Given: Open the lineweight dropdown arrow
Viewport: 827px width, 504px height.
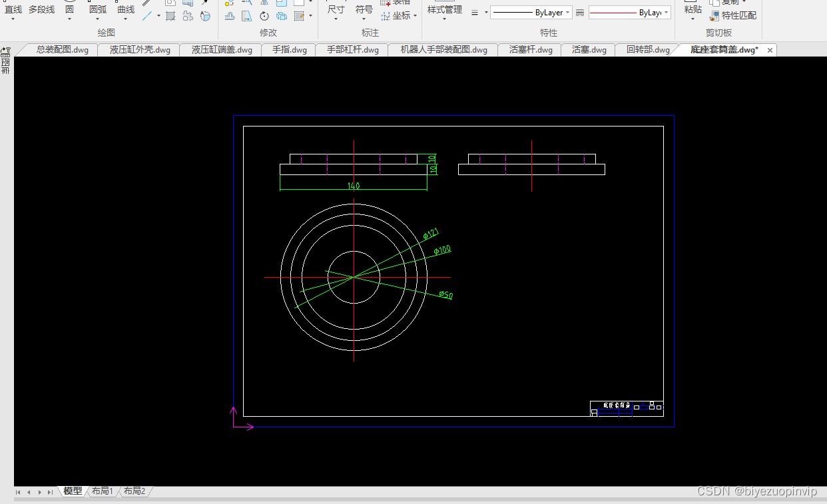Looking at the screenshot, I should tap(486, 13).
